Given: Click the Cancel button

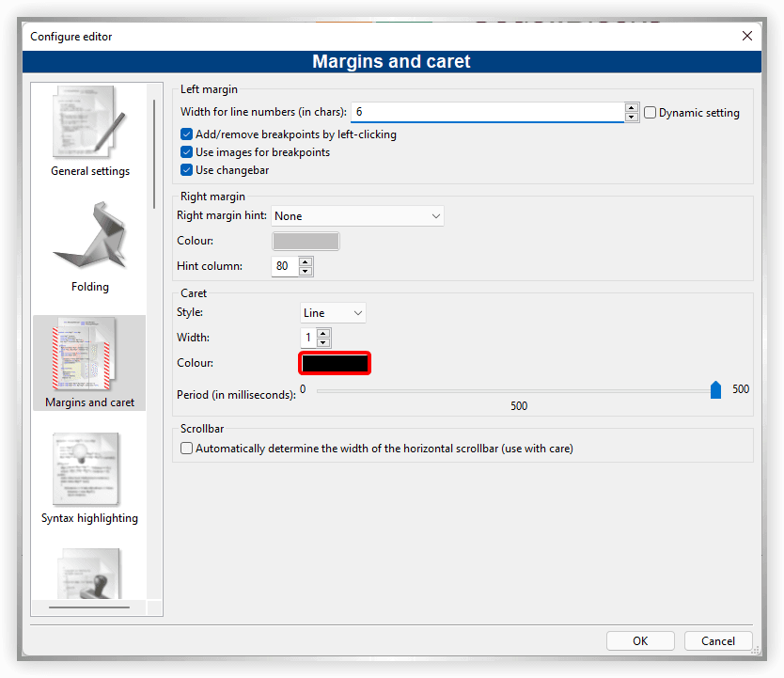Looking at the screenshot, I should 717,640.
